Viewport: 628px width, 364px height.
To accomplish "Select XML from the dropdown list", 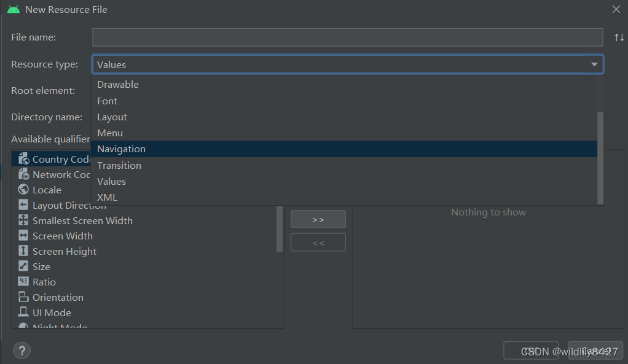I will coord(107,198).
